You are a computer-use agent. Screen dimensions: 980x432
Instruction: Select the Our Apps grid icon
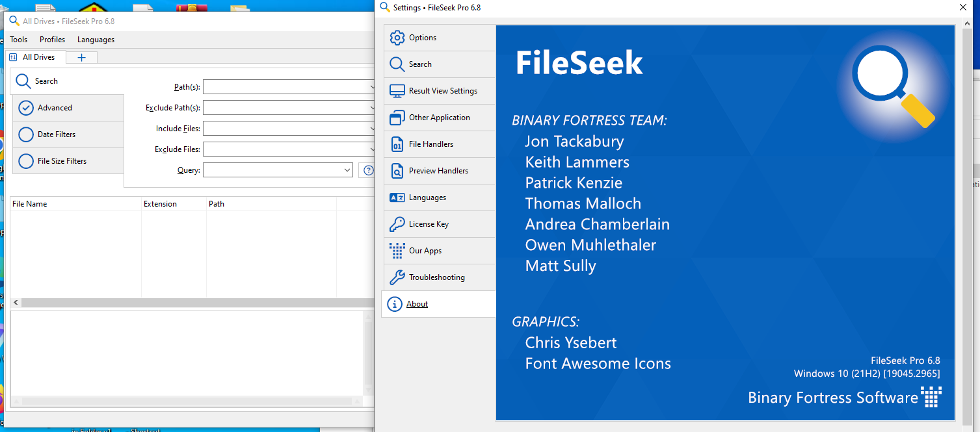coord(397,251)
